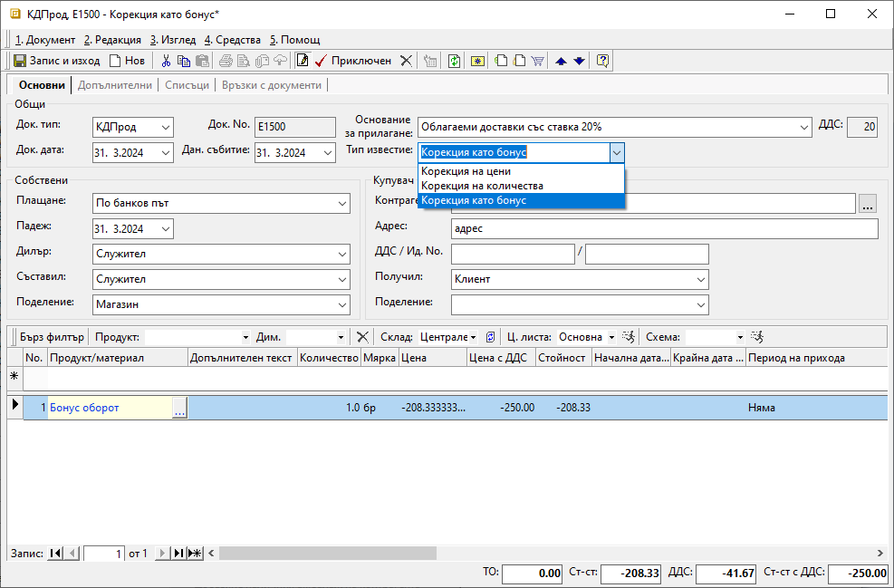Click the black X delete toolbar icon

pos(406,61)
